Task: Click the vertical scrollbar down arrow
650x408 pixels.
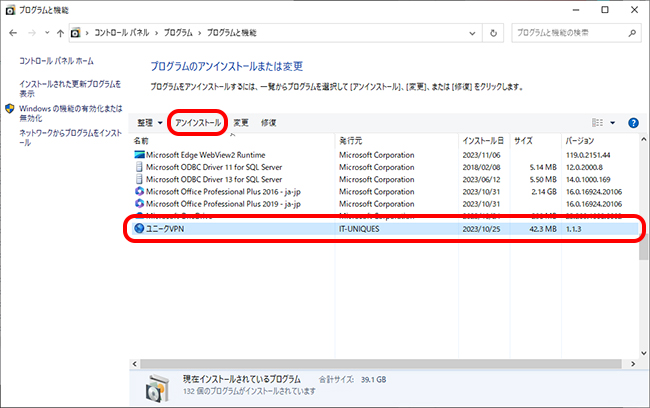Action: click(643, 353)
